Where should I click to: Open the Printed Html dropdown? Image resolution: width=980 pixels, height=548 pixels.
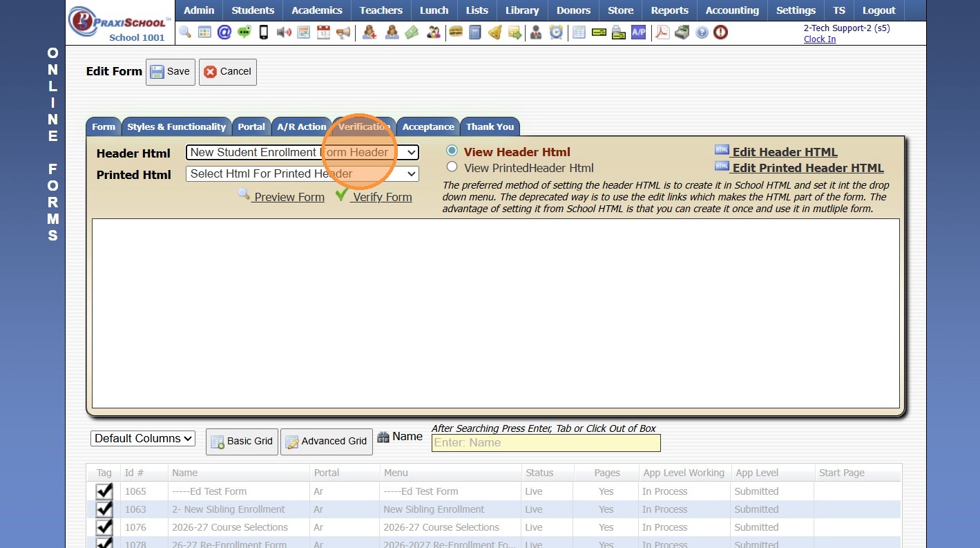[x=302, y=174]
